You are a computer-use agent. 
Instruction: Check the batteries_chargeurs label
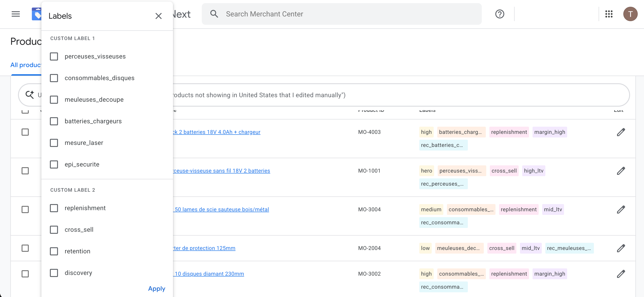[54, 121]
